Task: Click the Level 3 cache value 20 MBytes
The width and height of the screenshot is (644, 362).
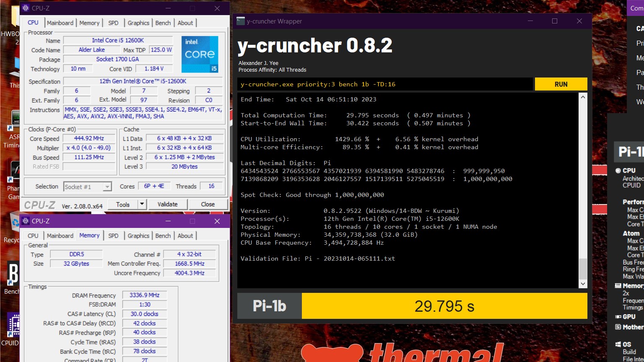Action: coord(184,166)
